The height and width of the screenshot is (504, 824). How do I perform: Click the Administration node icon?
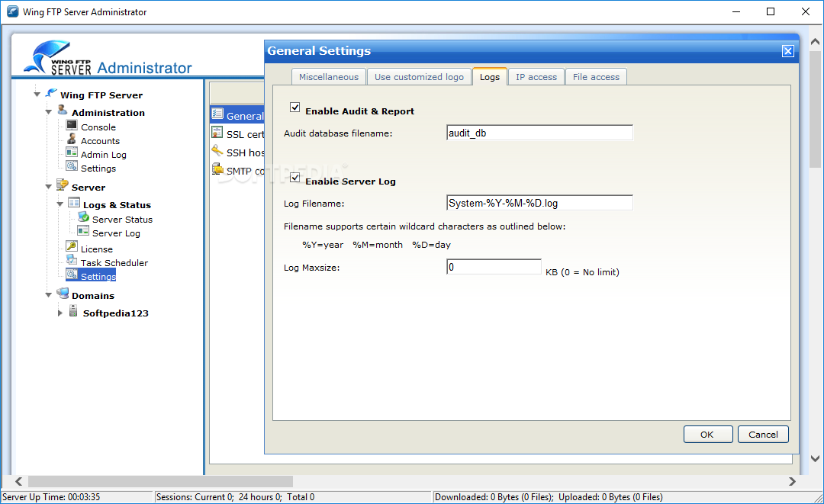pyautogui.click(x=63, y=110)
